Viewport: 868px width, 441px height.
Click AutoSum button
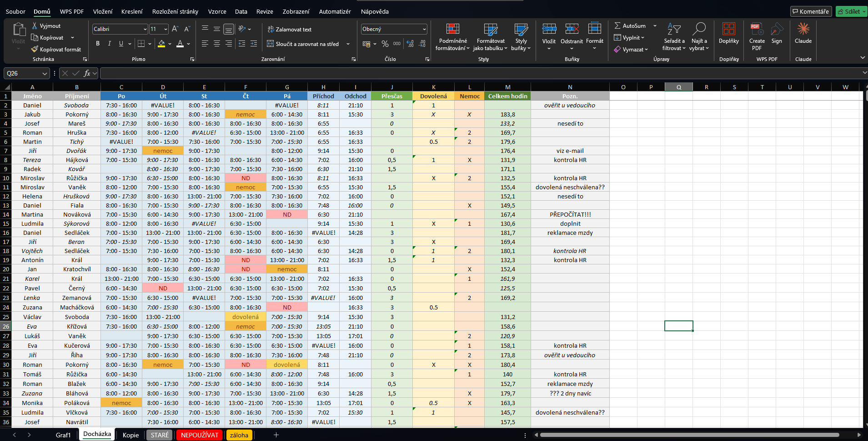click(x=630, y=25)
